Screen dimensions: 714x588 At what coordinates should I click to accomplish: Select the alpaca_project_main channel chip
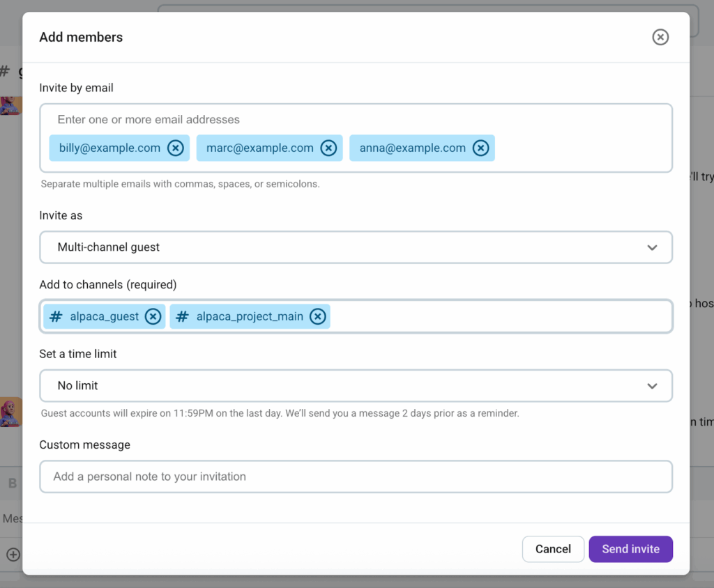click(x=249, y=316)
